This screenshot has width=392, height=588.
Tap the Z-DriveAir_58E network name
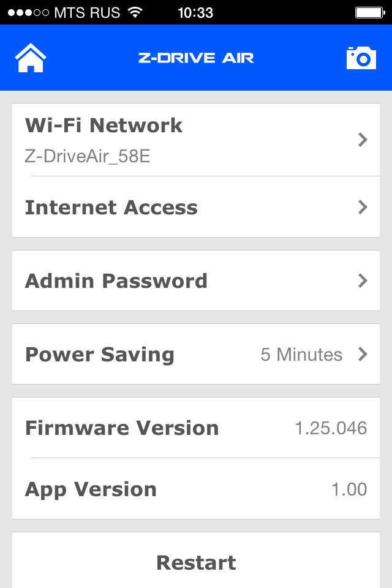coord(88,156)
